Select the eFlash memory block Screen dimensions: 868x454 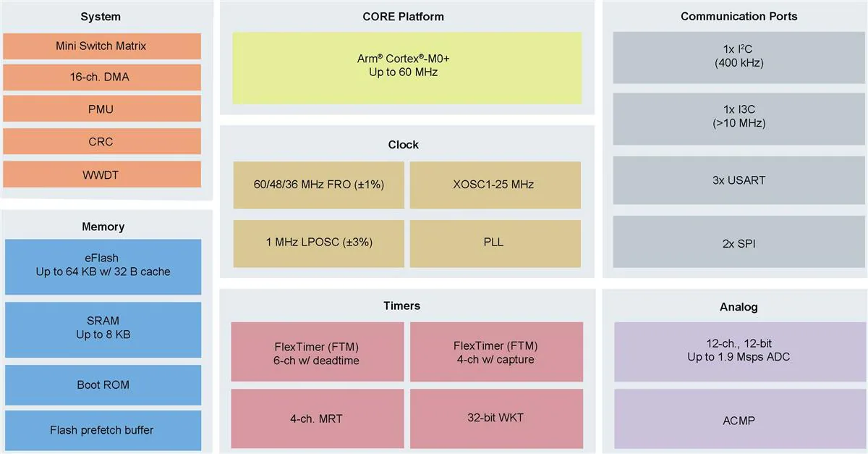(103, 266)
